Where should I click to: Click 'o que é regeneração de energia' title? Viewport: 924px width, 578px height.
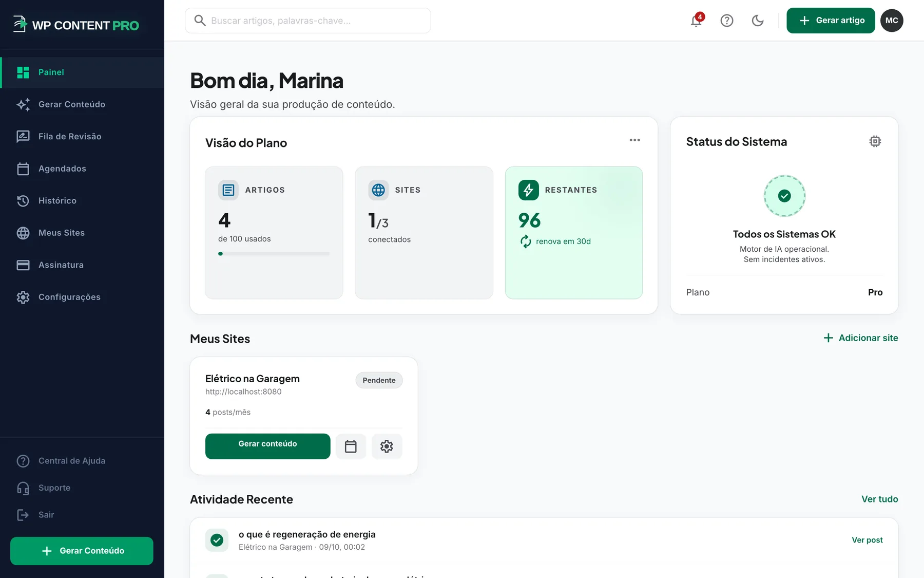pos(307,534)
